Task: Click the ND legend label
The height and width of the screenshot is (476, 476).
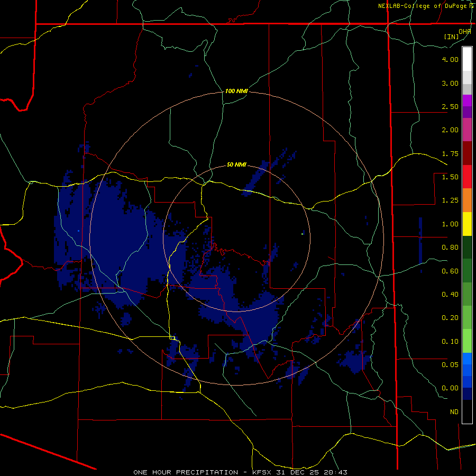Action: pos(454,412)
